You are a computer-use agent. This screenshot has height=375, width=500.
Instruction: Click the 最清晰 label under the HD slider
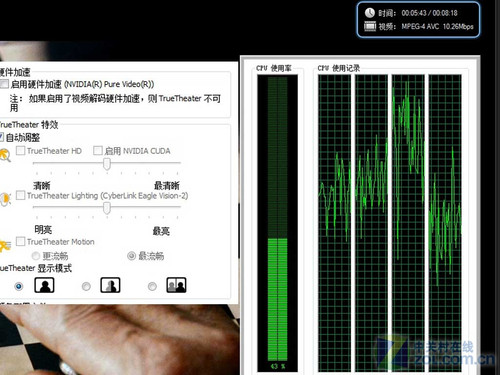[x=167, y=185]
